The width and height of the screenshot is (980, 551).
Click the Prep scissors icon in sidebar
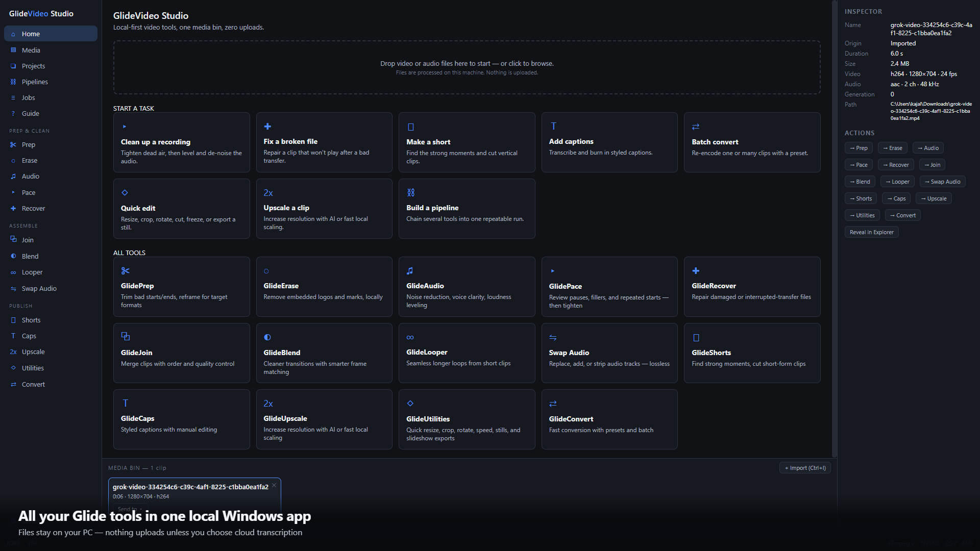coord(13,144)
